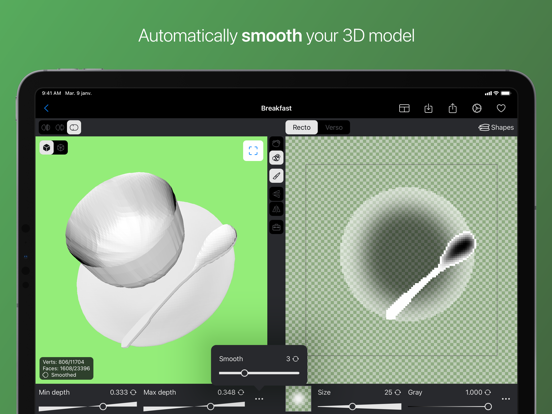Tap the download/import icon in the top bar

pos(428,108)
